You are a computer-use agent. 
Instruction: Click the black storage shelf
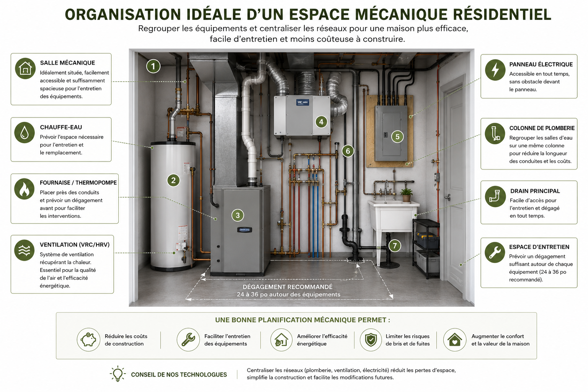tap(426, 248)
